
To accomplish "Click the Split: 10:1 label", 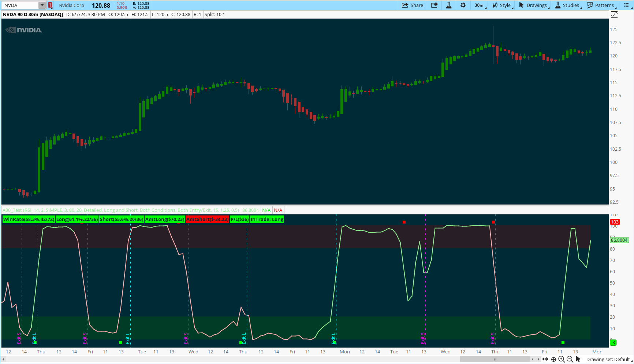I will point(215,14).
